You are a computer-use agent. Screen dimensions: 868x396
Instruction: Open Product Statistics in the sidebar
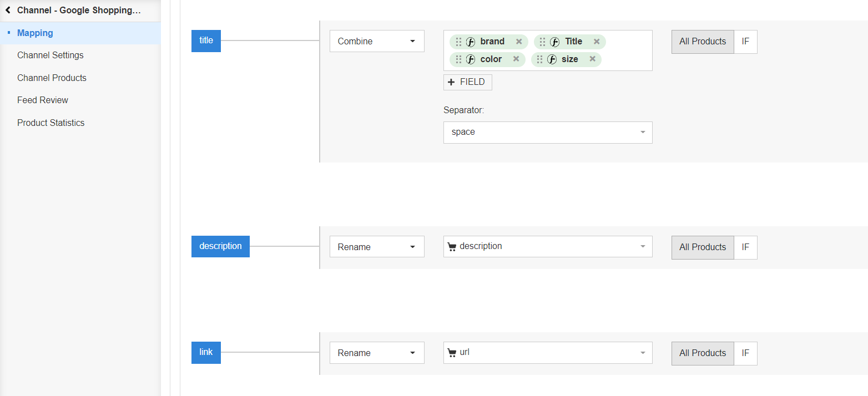click(51, 123)
